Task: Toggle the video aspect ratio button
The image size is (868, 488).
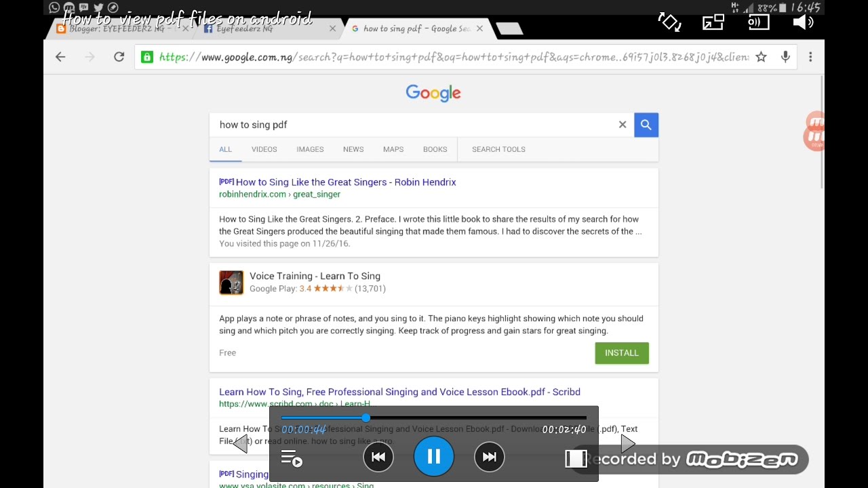Action: tap(576, 459)
